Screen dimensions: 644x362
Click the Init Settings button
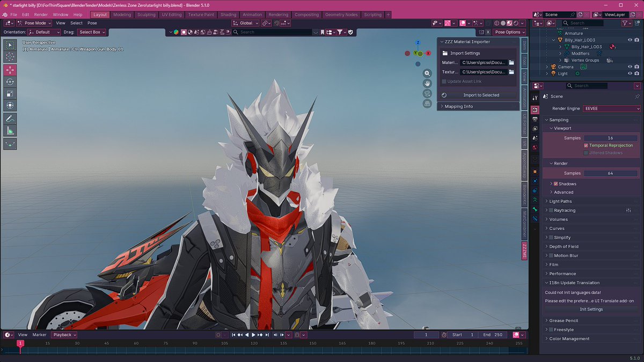pos(591,309)
